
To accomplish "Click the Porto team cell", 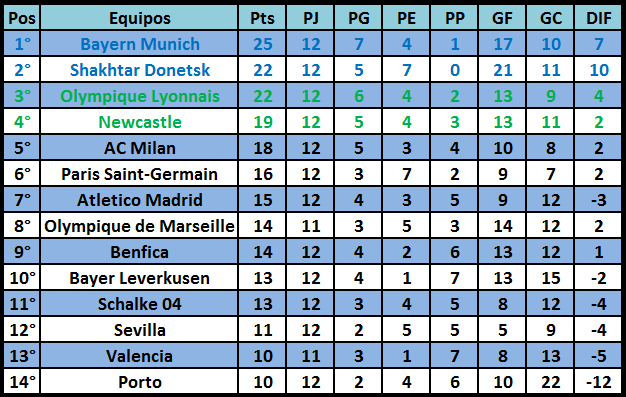I will point(139,381).
